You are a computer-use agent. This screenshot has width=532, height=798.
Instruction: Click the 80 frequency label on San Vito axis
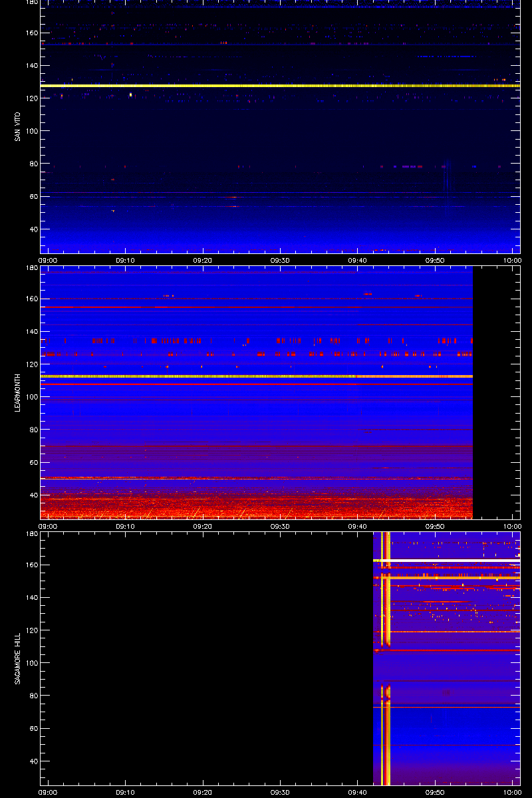33,164
